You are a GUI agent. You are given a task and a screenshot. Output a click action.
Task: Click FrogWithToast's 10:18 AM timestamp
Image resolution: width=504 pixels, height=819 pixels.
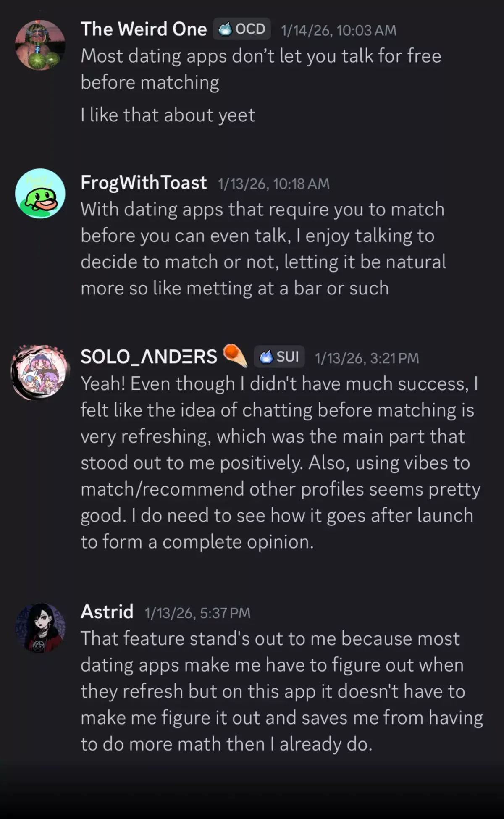click(273, 183)
